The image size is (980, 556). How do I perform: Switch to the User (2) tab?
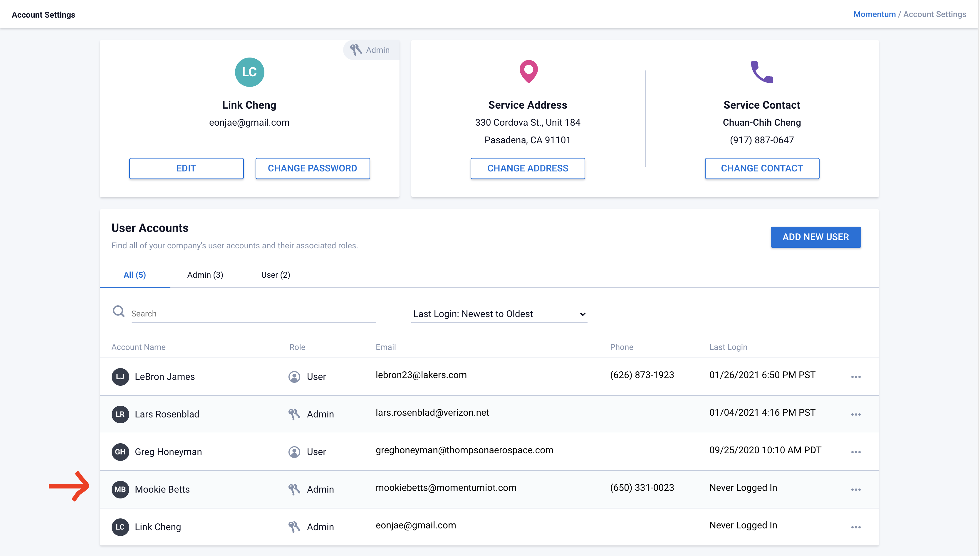coord(276,275)
